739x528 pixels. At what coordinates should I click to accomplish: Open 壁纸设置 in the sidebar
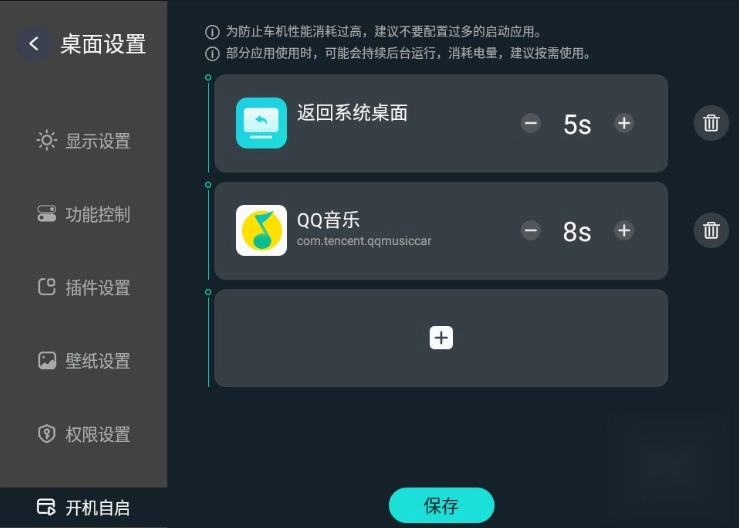[83, 361]
